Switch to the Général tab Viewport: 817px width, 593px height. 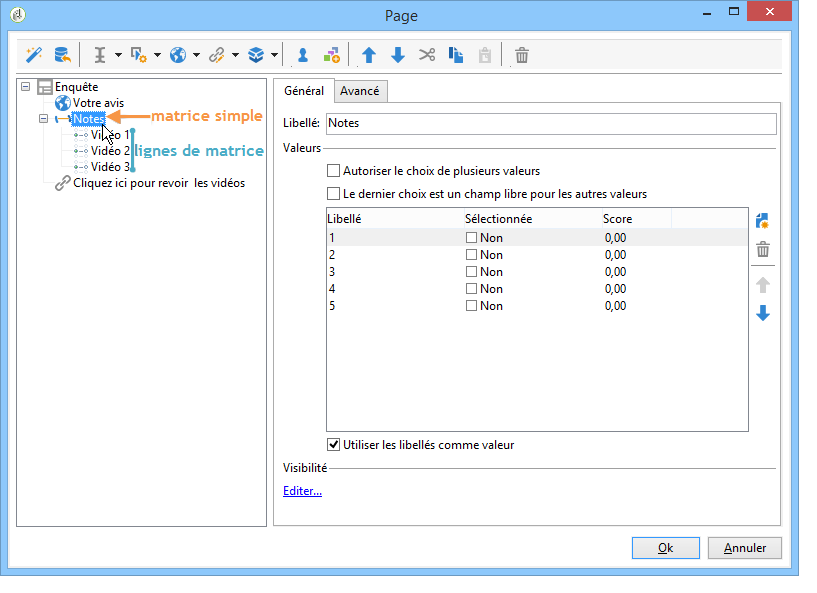tap(304, 91)
